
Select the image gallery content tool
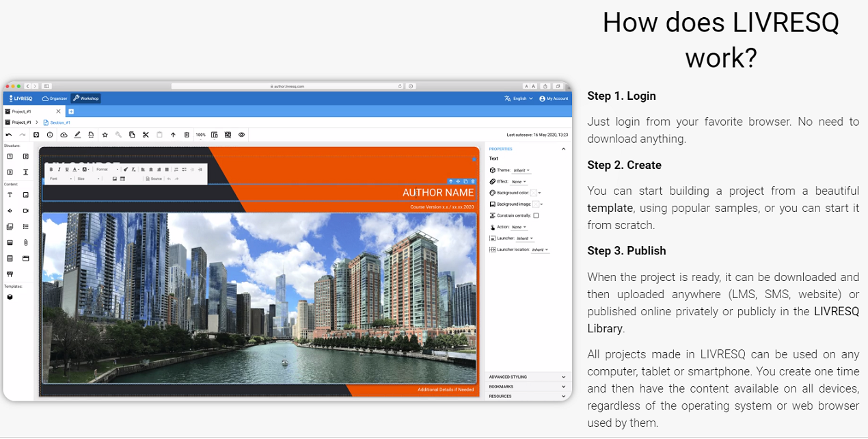(10, 226)
